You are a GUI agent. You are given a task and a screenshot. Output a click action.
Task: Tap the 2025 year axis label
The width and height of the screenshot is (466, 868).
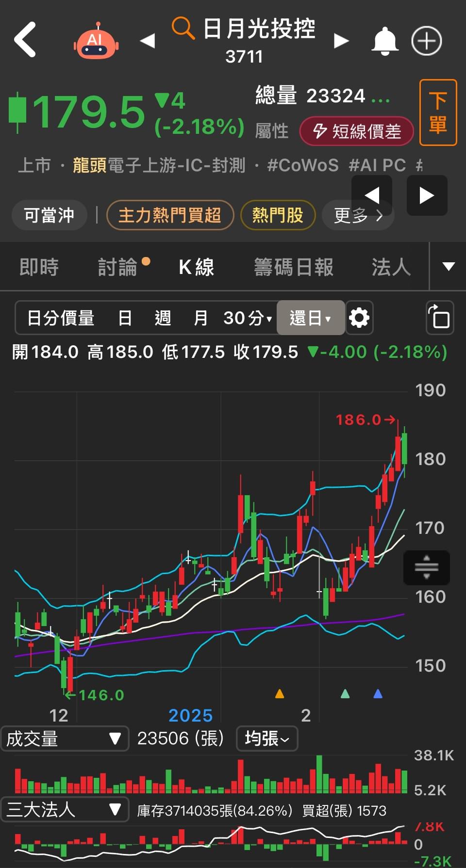[x=190, y=715]
